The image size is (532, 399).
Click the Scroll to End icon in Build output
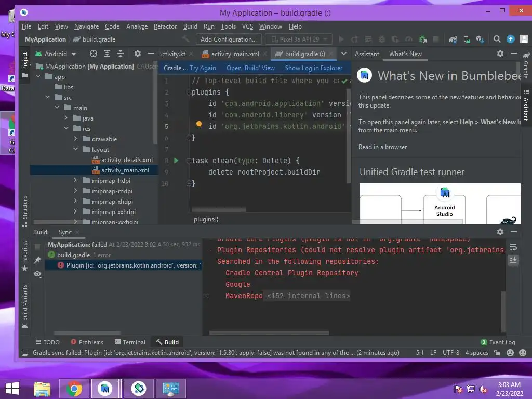click(x=513, y=260)
